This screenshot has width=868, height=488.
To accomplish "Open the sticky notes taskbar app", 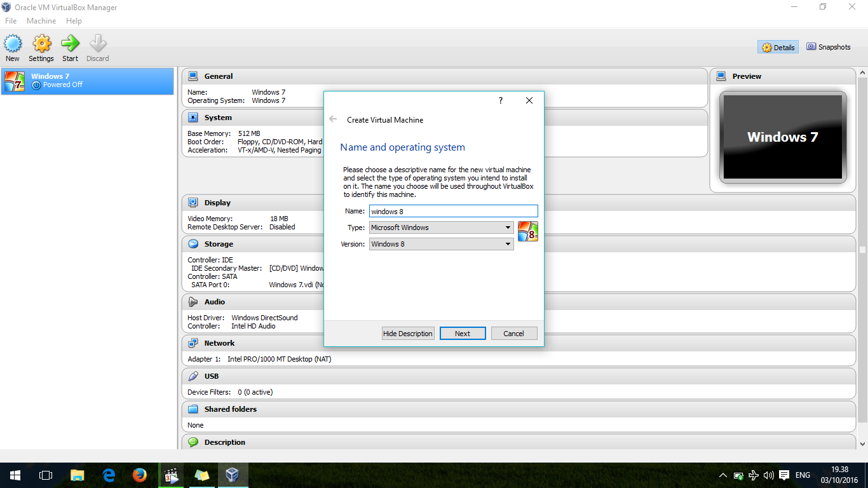I will pos(202,475).
